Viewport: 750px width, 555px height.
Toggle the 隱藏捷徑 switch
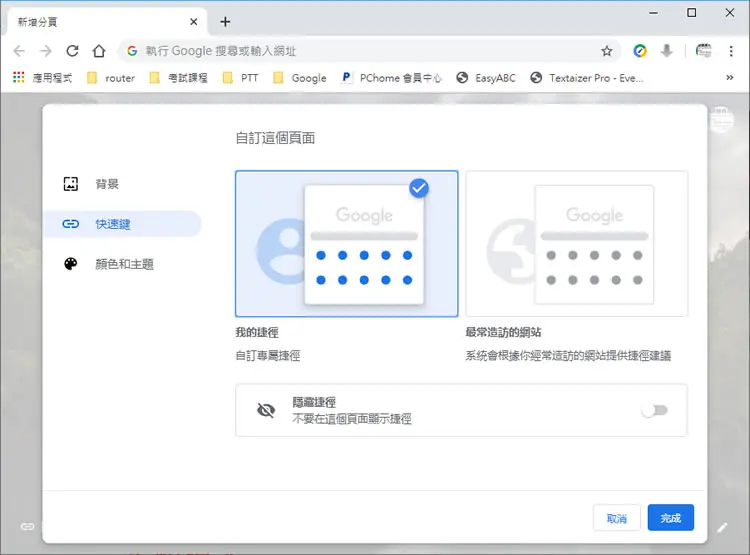point(654,410)
